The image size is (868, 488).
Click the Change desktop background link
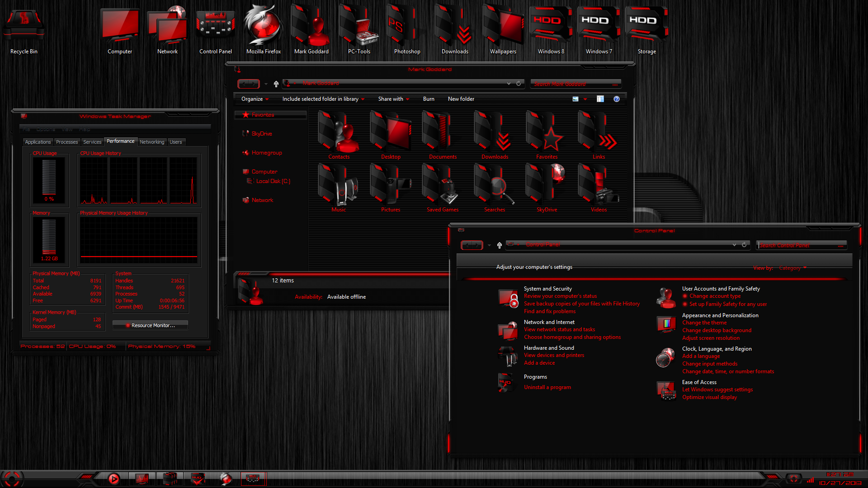click(x=717, y=330)
